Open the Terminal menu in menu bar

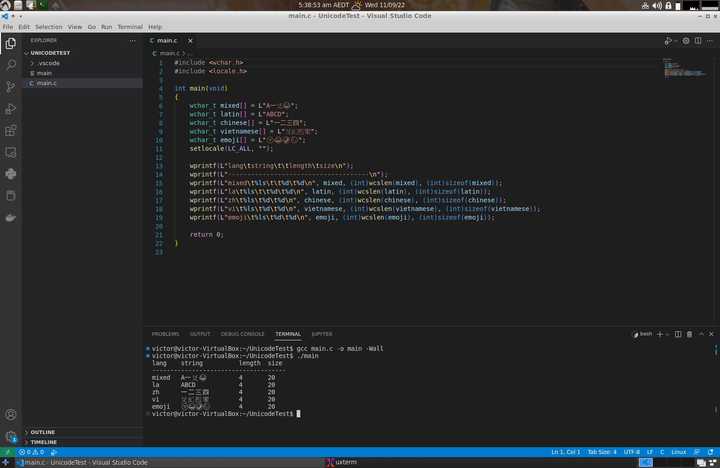point(130,27)
